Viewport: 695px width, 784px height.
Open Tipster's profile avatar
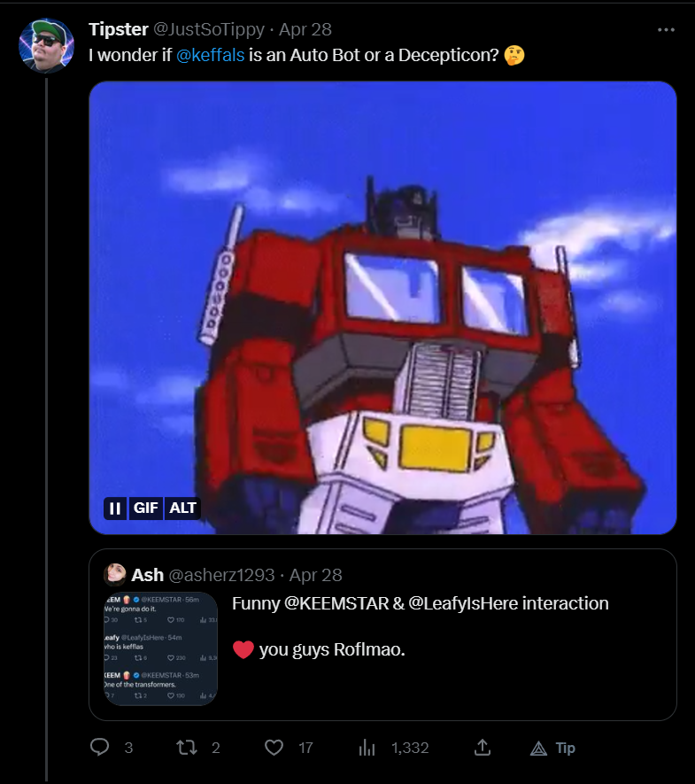point(46,46)
